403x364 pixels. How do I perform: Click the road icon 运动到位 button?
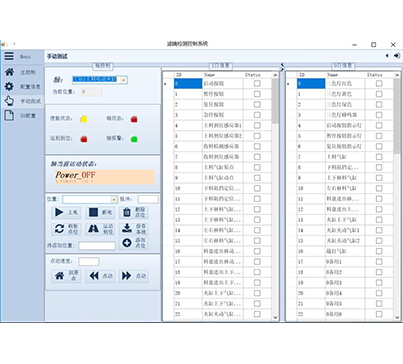pyautogui.click(x=100, y=229)
